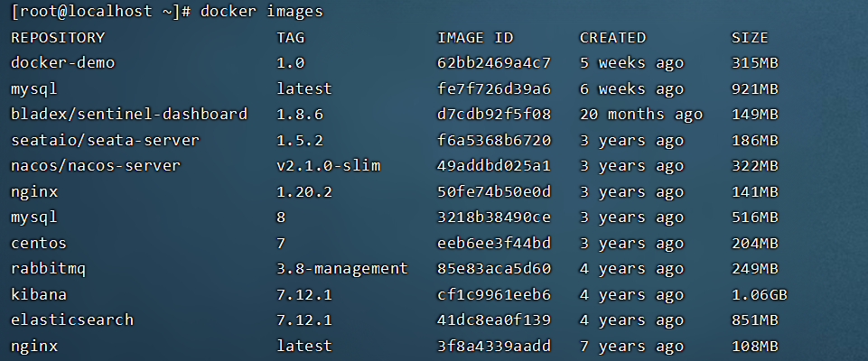The image size is (868, 361).
Task: Click the REPOSITORY column header
Action: pos(58,38)
